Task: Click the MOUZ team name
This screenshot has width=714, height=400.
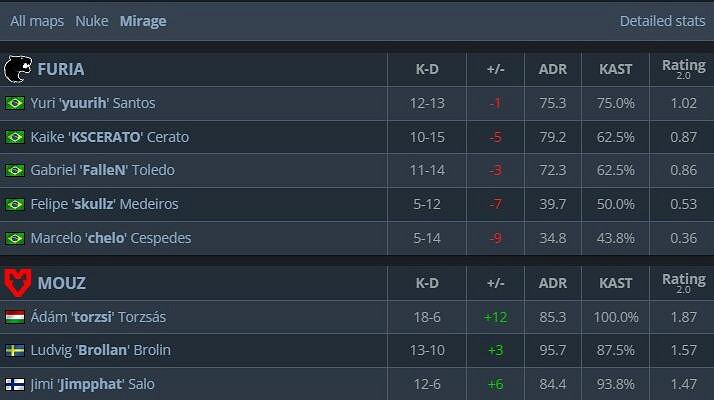Action: coord(61,283)
